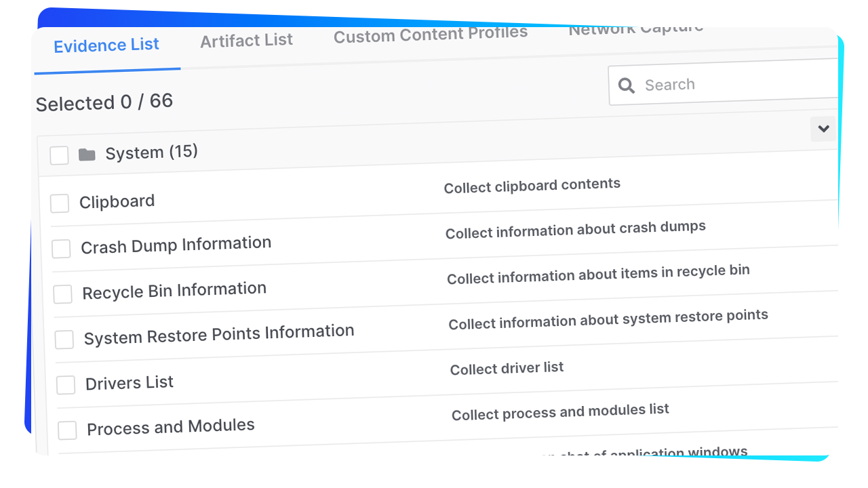
Task: Click the System (15) group label
Action: 151,152
